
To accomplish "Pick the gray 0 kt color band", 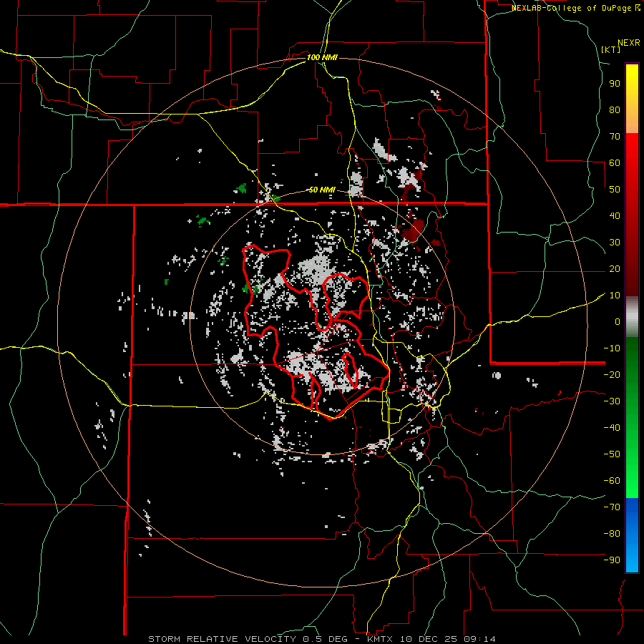I will (x=632, y=321).
